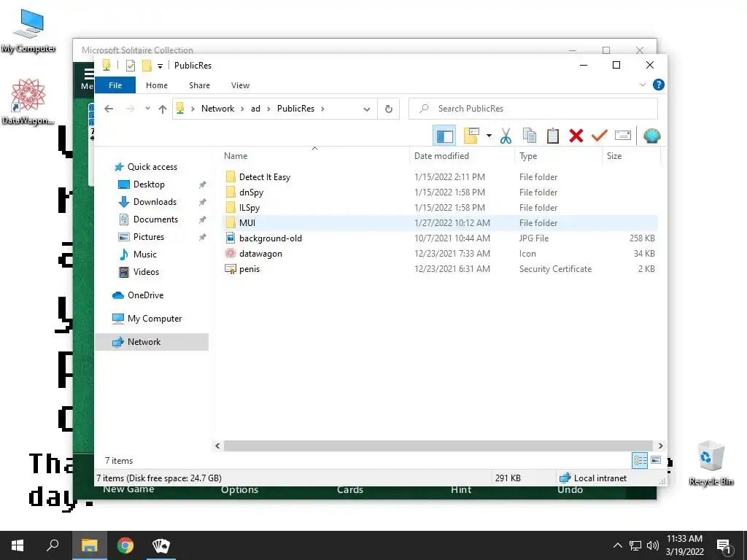The height and width of the screenshot is (560, 747).
Task: Select Network in the navigation pane
Action: pyautogui.click(x=152, y=342)
